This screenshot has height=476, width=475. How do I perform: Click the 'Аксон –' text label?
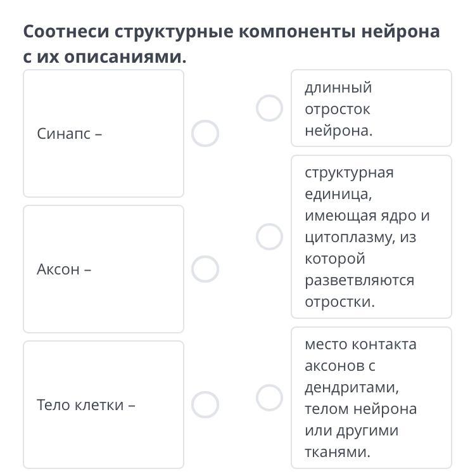tap(64, 269)
